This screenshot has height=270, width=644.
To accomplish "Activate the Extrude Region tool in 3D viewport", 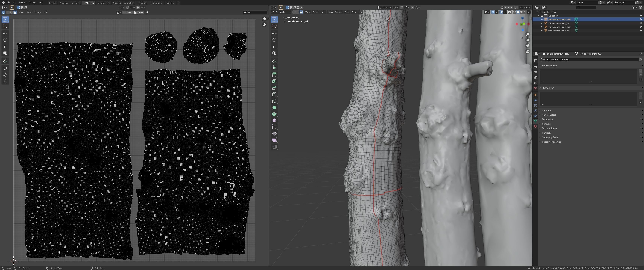I will coord(274,75).
